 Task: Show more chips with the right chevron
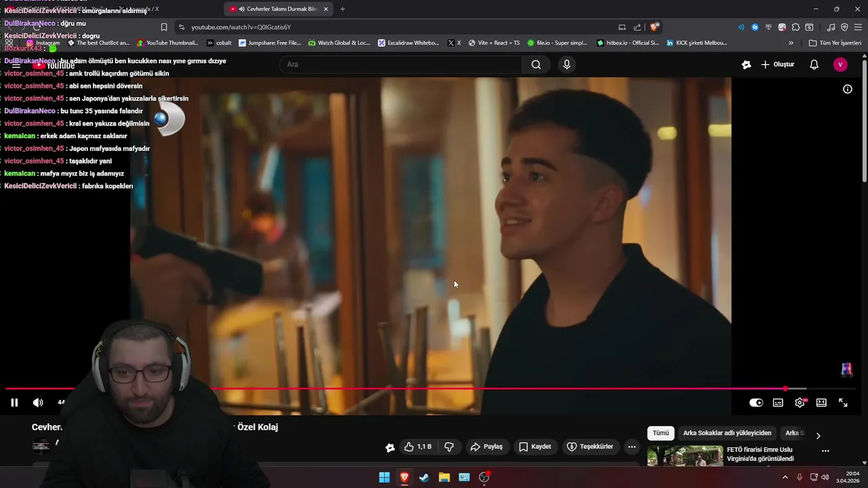click(818, 436)
